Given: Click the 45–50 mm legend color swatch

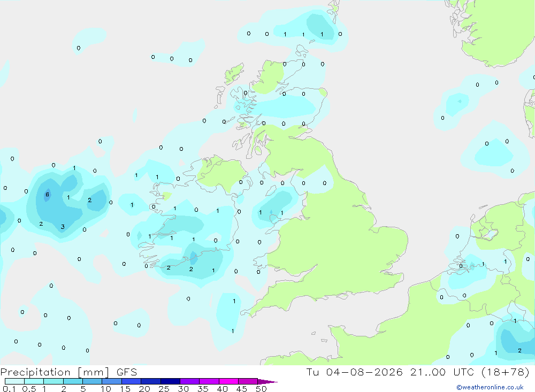Looking at the screenshot, I should [248, 381].
